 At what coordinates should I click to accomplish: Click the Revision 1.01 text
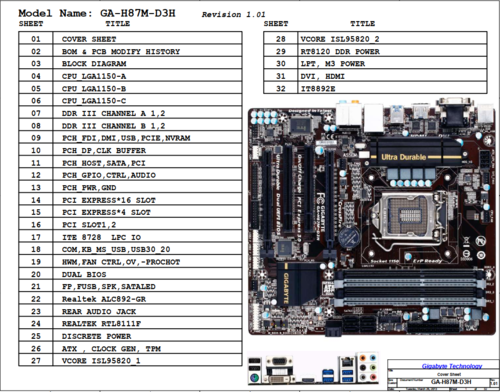[x=233, y=15]
